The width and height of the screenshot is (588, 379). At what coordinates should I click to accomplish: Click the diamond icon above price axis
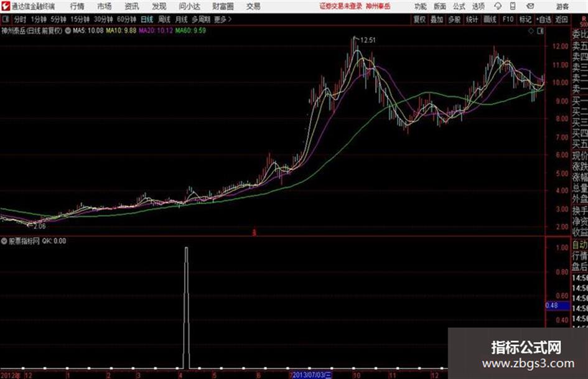pyautogui.click(x=531, y=31)
